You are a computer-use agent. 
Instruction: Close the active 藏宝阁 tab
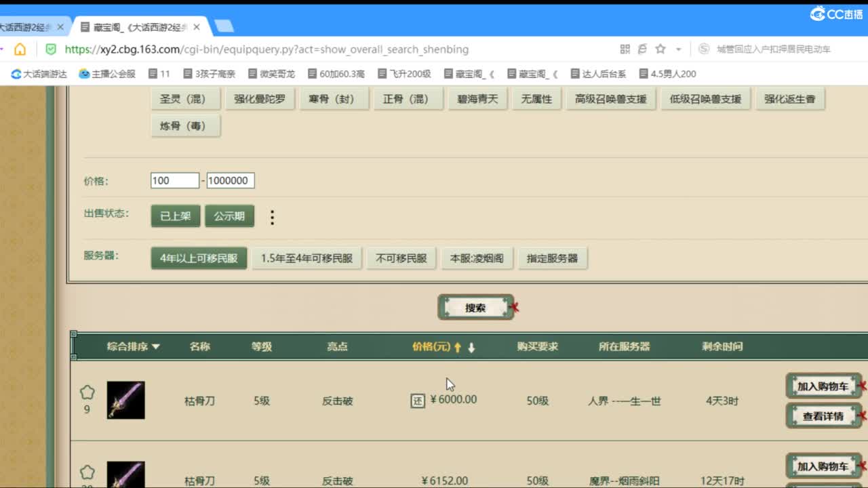(197, 27)
